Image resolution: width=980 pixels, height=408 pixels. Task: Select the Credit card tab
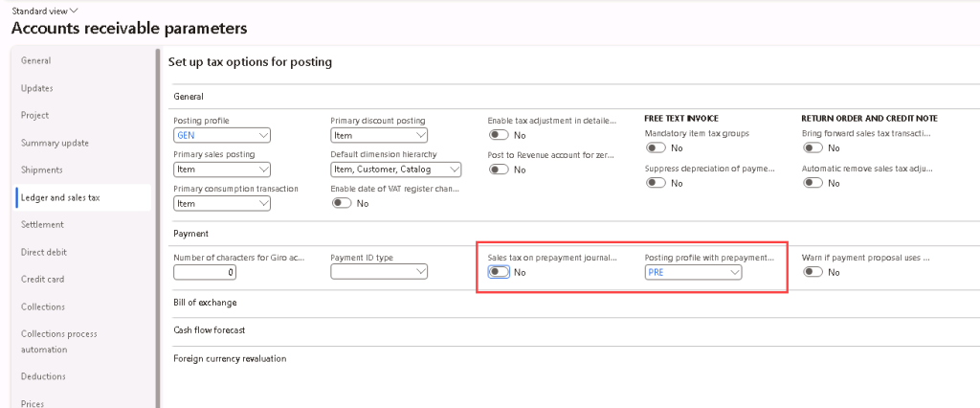(x=43, y=280)
